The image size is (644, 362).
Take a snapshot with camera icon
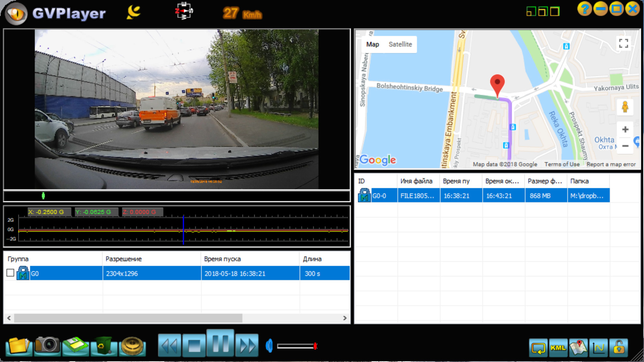(x=47, y=346)
